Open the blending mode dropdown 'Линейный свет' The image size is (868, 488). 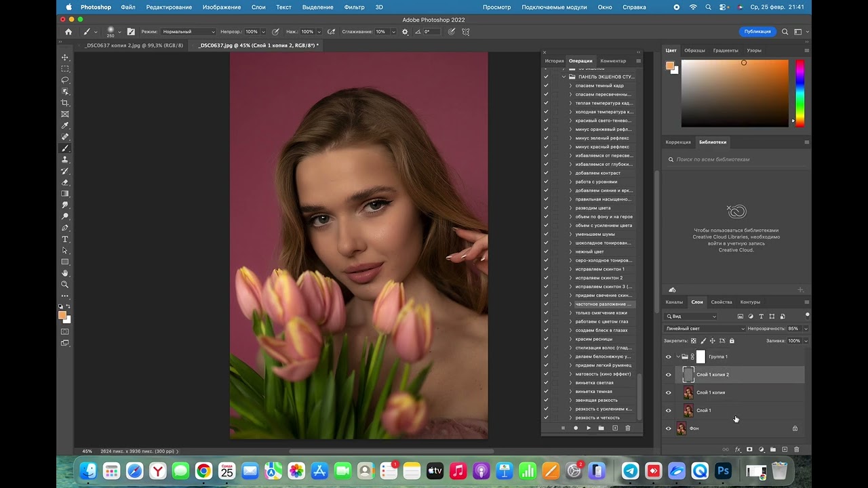[x=705, y=329]
